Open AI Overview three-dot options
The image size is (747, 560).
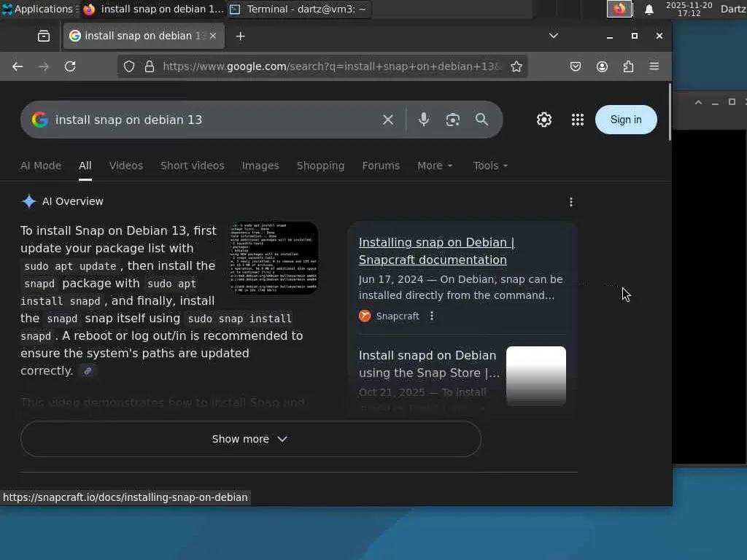coord(570,202)
